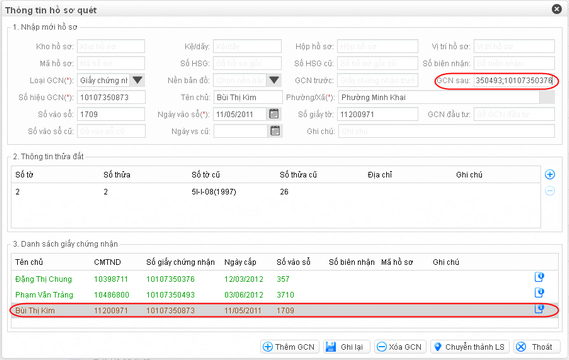Click parcel cell 5I-I-08(1997)
This screenshot has height=360, width=569.
[x=214, y=192]
